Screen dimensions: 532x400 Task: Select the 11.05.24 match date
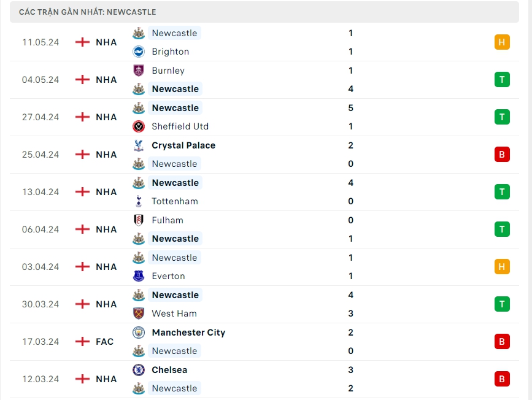(40, 42)
